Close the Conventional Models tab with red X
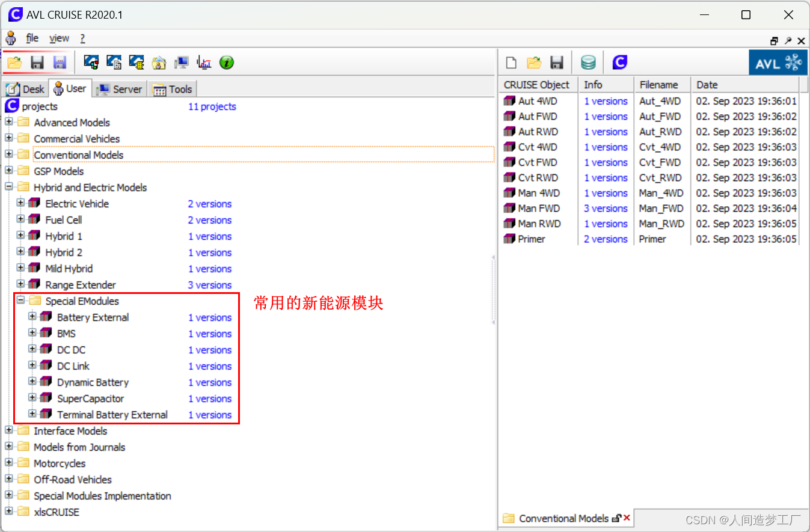 (627, 518)
